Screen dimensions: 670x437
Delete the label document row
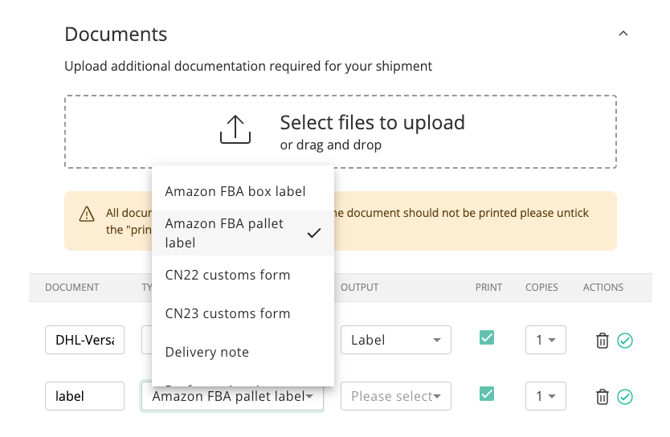(x=602, y=396)
